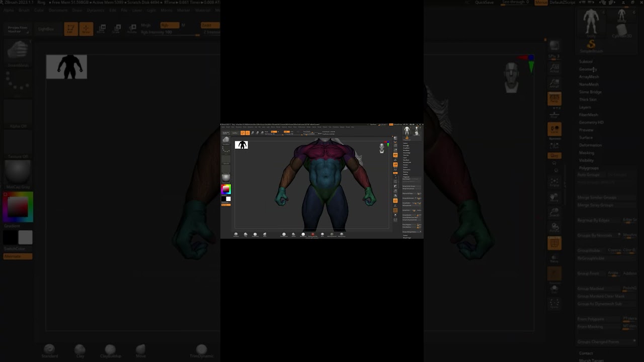Open the LightBox button
This screenshot has height=362, width=644.
tap(46, 29)
